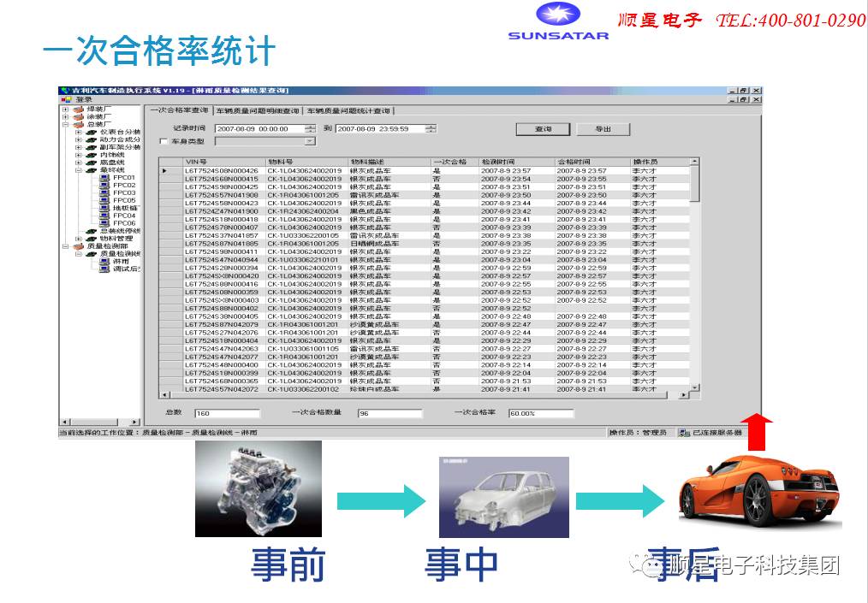The height and width of the screenshot is (603, 868).
Task: Collapse the 总装厂 tree node
Action: [66, 124]
